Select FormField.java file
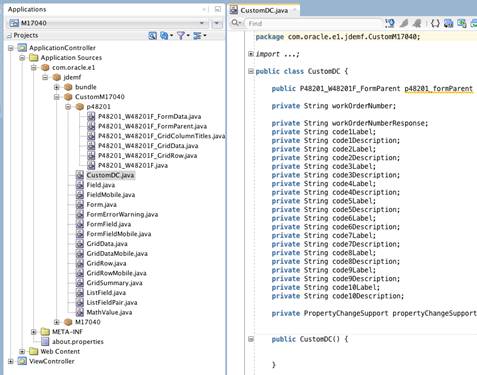Viewport: 477px width, 375px height. tap(109, 224)
